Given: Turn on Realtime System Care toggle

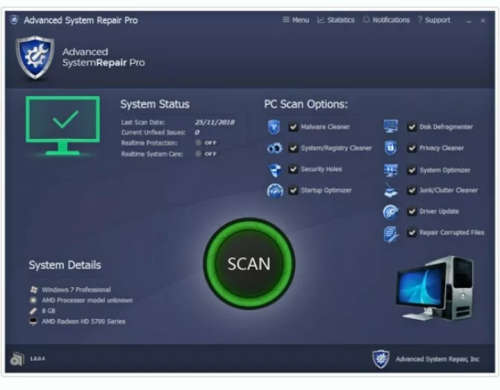Looking at the screenshot, I should (x=206, y=154).
